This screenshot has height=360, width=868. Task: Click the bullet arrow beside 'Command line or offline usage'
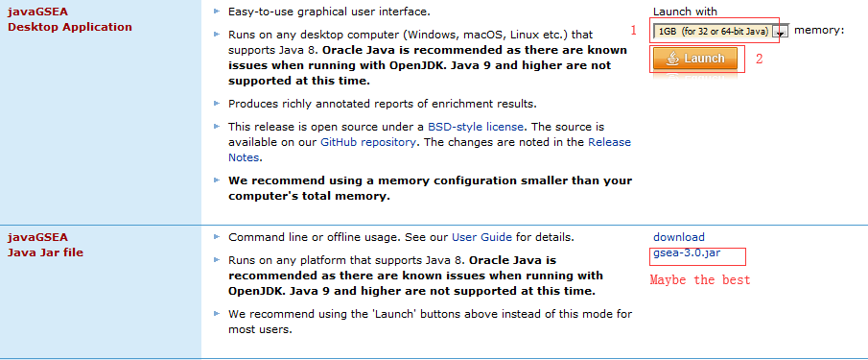217,237
